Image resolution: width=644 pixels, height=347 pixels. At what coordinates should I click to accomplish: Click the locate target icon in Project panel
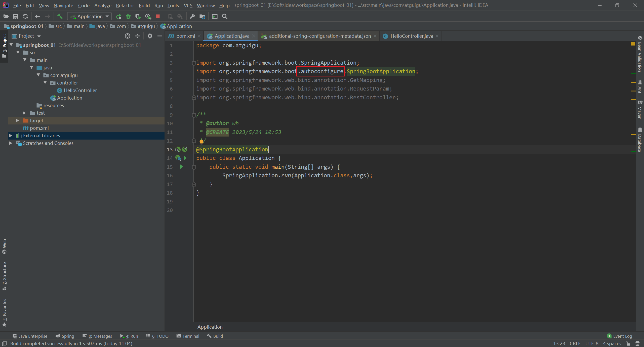click(x=128, y=36)
